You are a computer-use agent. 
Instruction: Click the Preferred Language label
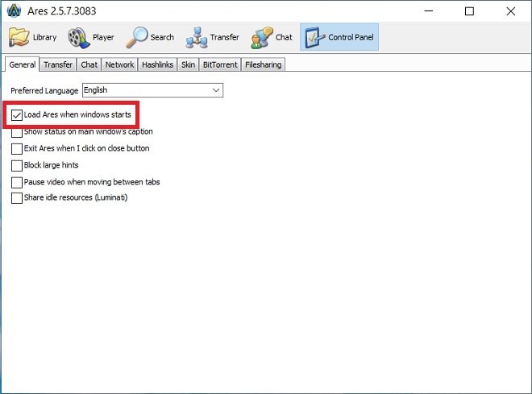44,90
